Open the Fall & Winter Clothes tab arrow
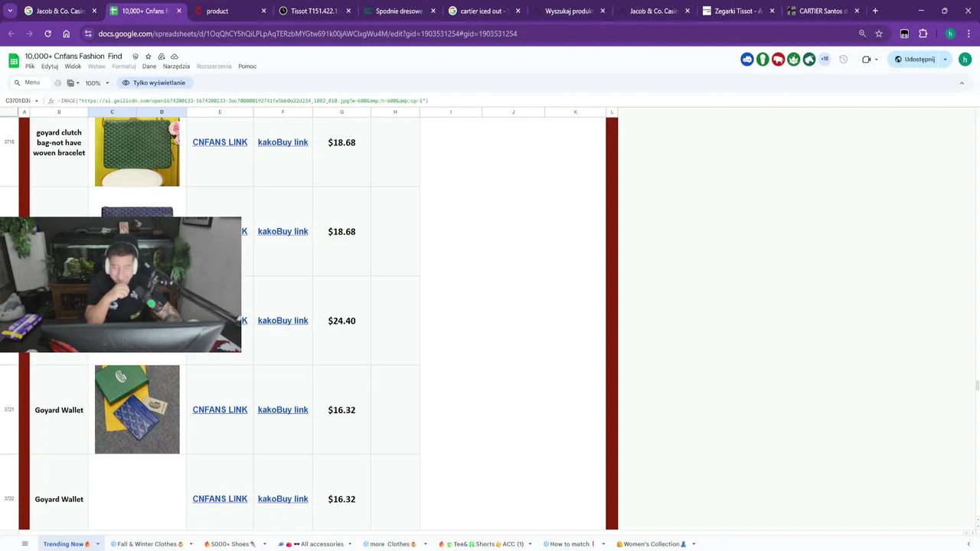This screenshot has width=980, height=551. [x=191, y=544]
